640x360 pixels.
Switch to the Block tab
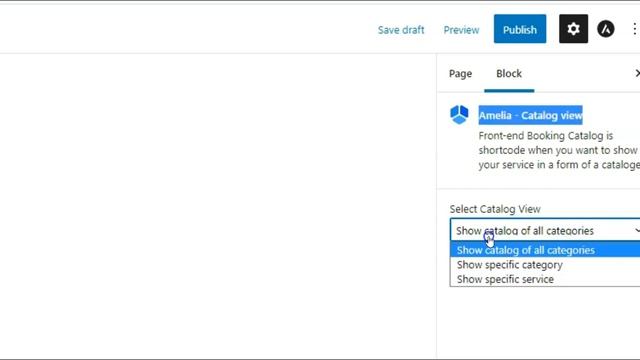point(509,73)
